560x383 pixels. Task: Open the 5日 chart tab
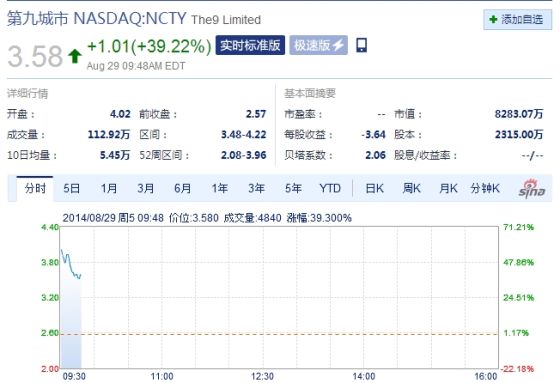tap(71, 188)
